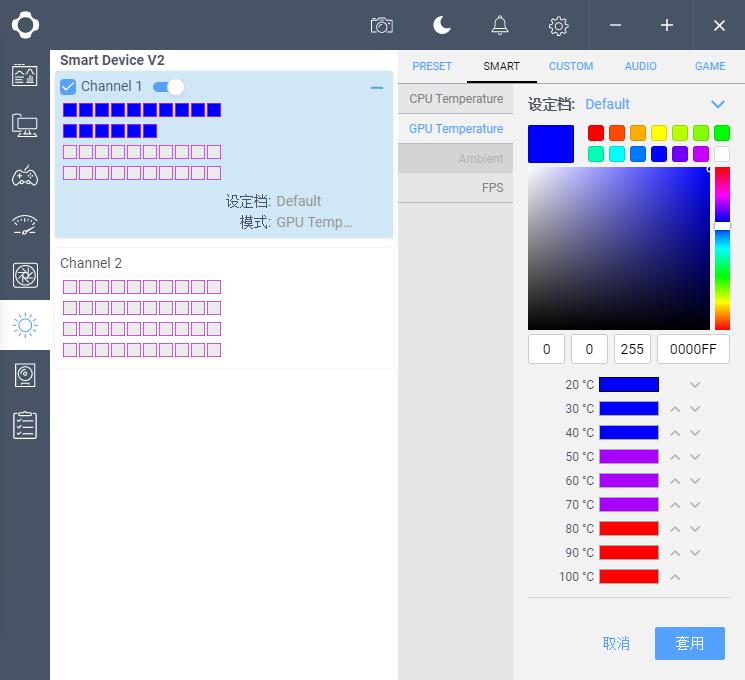This screenshot has width=745, height=680.
Task: Open the screenshot camera icon
Action: pos(381,25)
